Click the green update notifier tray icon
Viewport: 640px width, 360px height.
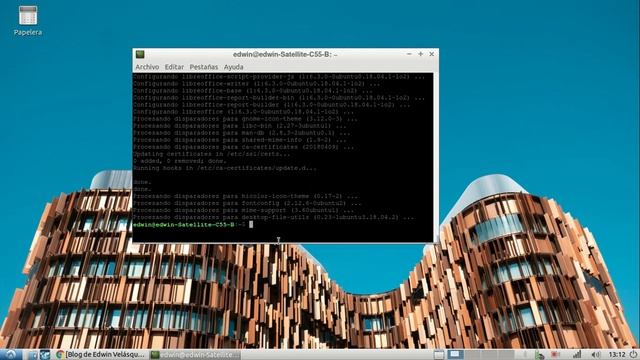pyautogui.click(x=540, y=355)
